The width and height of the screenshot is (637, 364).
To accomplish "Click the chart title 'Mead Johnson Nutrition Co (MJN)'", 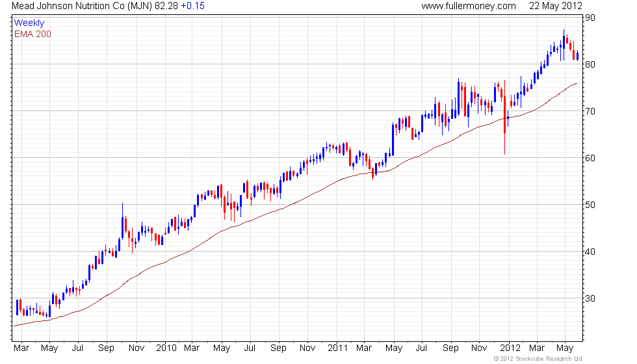I will 82,6.
